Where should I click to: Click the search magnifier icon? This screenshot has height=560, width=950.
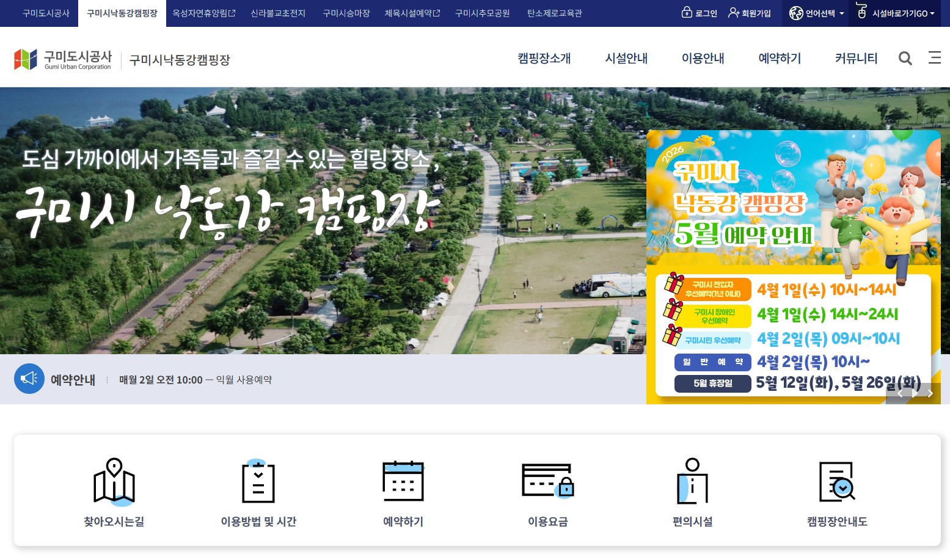905,58
